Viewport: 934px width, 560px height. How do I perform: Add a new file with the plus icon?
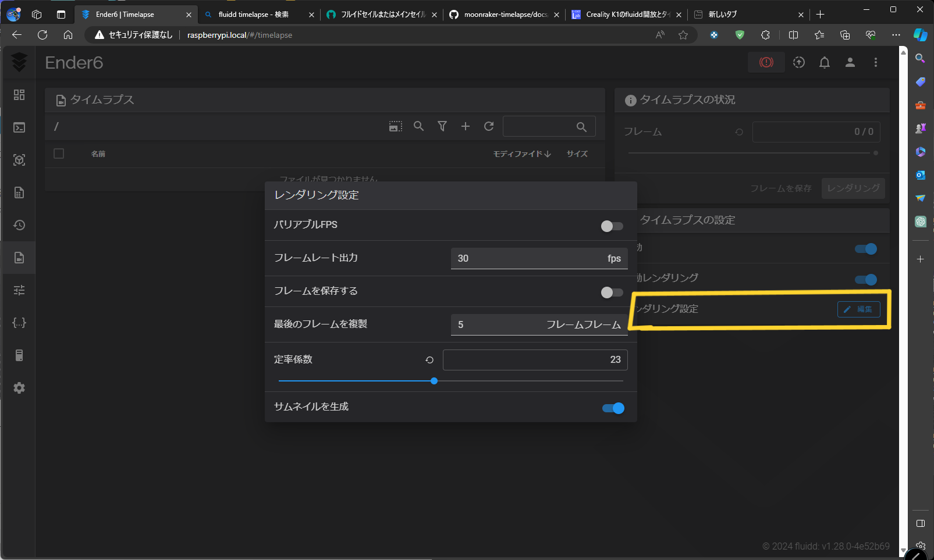tap(466, 126)
